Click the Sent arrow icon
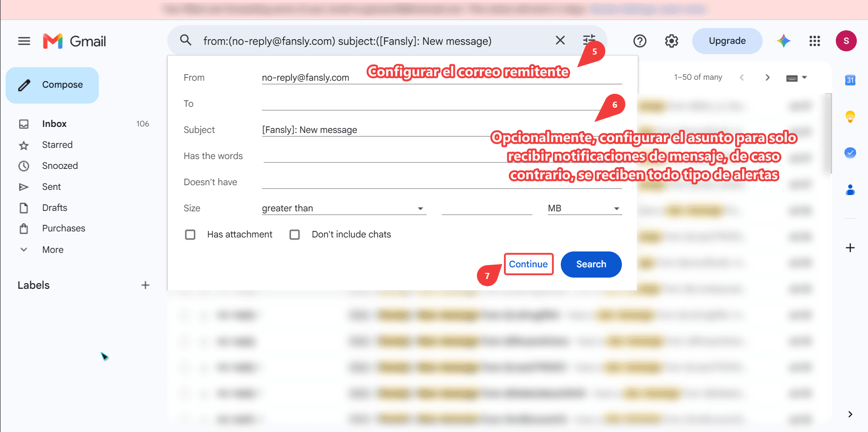Screen dimensions: 868x432 click(x=24, y=187)
